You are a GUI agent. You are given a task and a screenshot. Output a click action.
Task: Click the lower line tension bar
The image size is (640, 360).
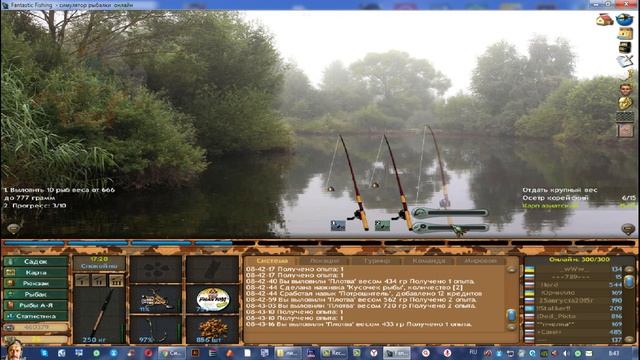pyautogui.click(x=451, y=227)
